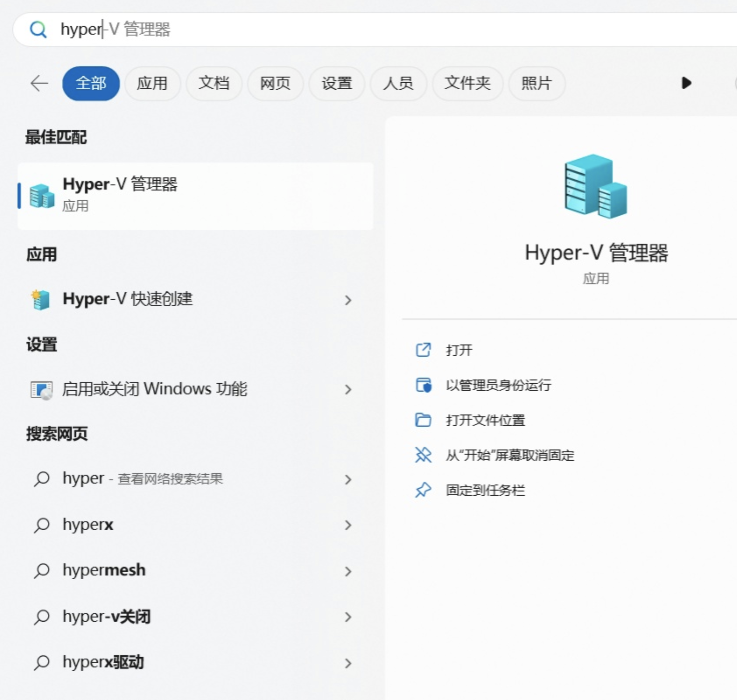The height and width of the screenshot is (700, 737).
Task: Click the search magnifier icon in search box
Action: click(x=38, y=30)
